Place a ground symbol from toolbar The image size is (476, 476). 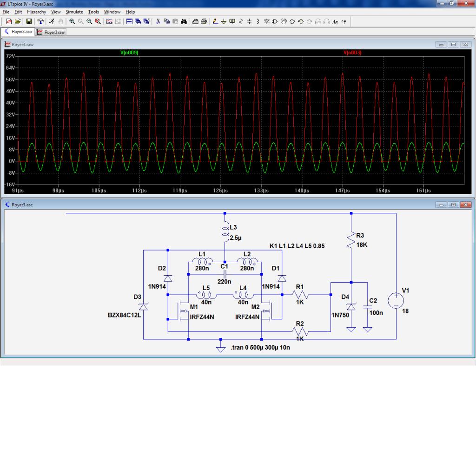coord(224,21)
